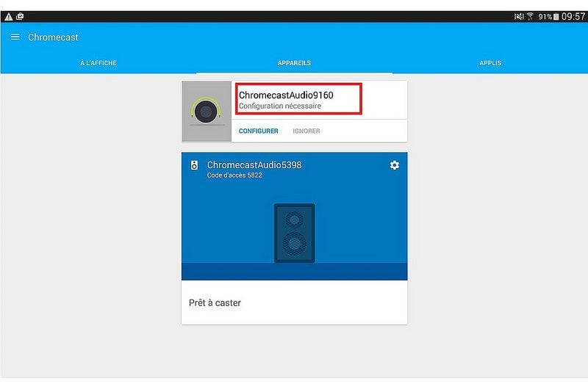The height and width of the screenshot is (392, 588).
Task: Switch to the APPLIS tab
Action: [x=490, y=63]
